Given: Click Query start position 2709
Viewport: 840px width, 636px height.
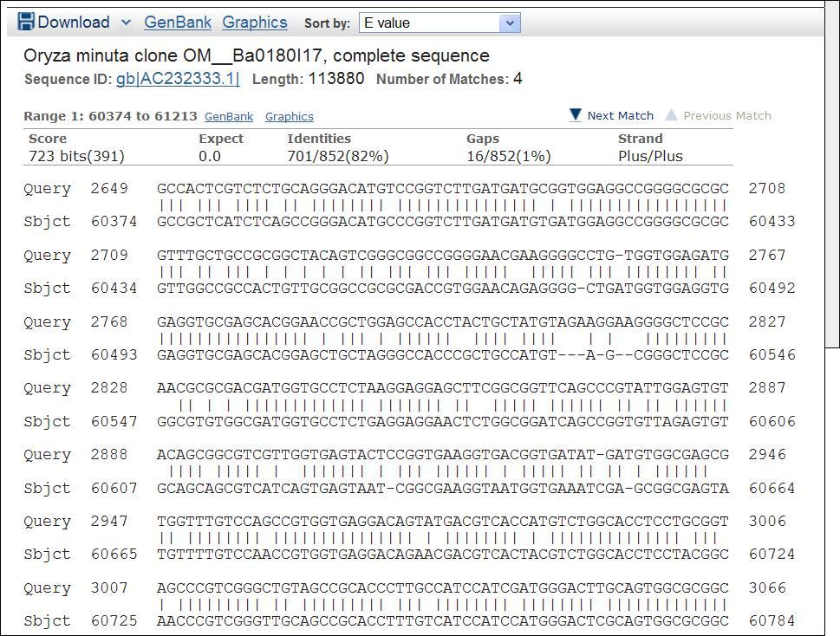Looking at the screenshot, I should pos(109,256).
